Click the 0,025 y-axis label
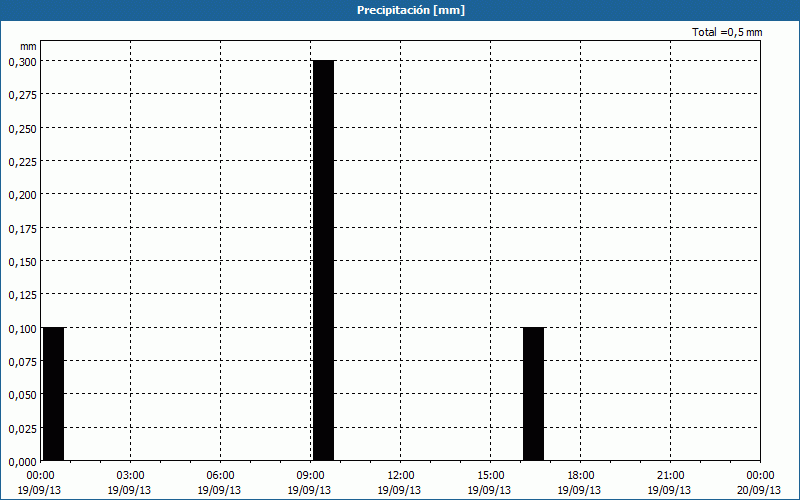Viewport: 800px width, 500px height. [22, 429]
